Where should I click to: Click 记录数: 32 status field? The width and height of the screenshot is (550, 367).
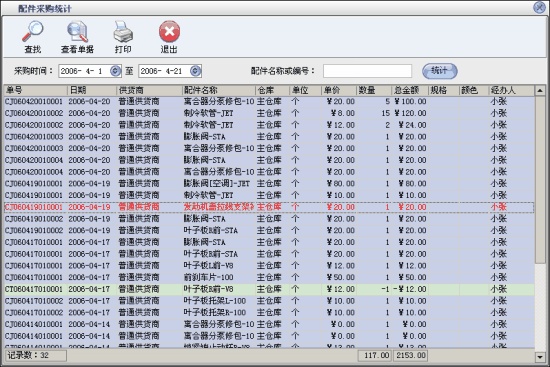click(x=35, y=355)
